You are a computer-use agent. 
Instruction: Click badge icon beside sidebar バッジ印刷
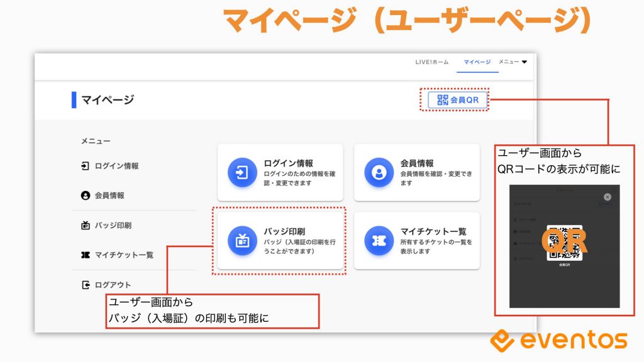pyautogui.click(x=85, y=225)
